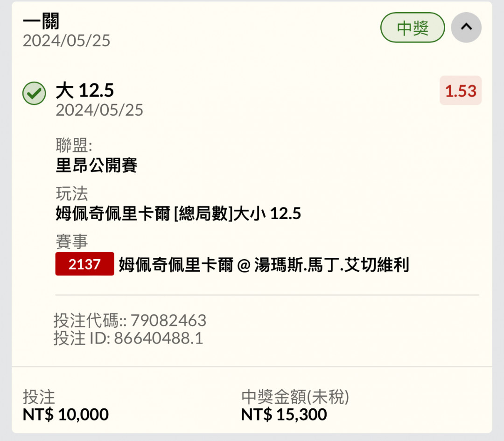Click the 聯盟 league label
Image resolution: width=504 pixels, height=441 pixels.
74,145
